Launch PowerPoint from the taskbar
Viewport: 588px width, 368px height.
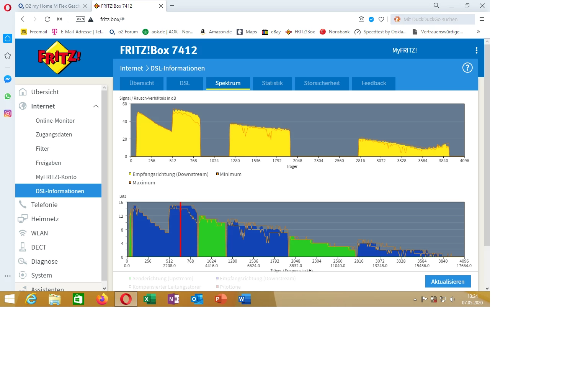coord(221,299)
